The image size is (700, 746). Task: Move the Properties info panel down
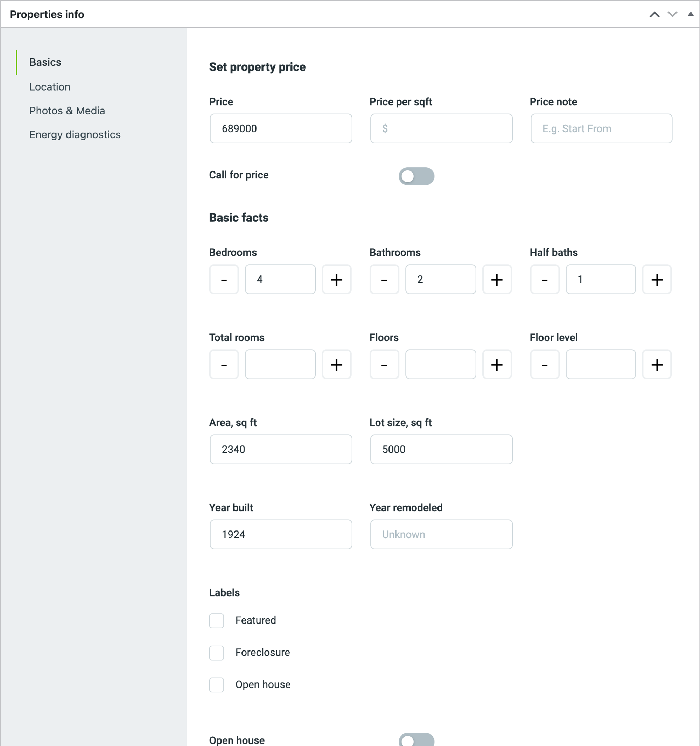click(672, 14)
